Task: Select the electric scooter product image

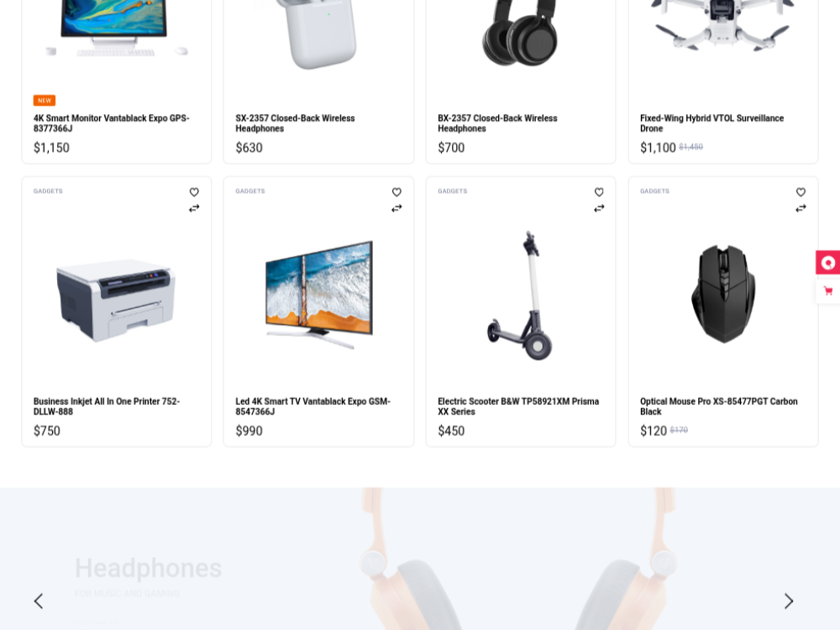Action: coord(520,295)
